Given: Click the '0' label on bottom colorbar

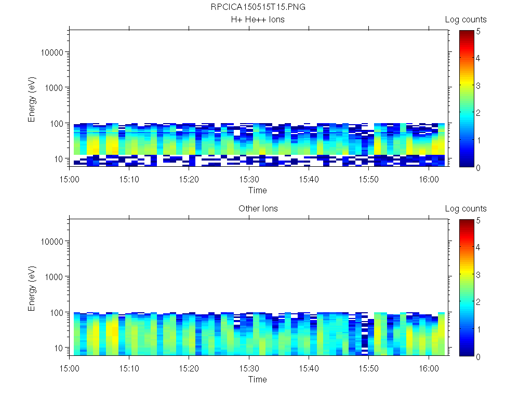Looking at the screenshot, I should 478,356.
